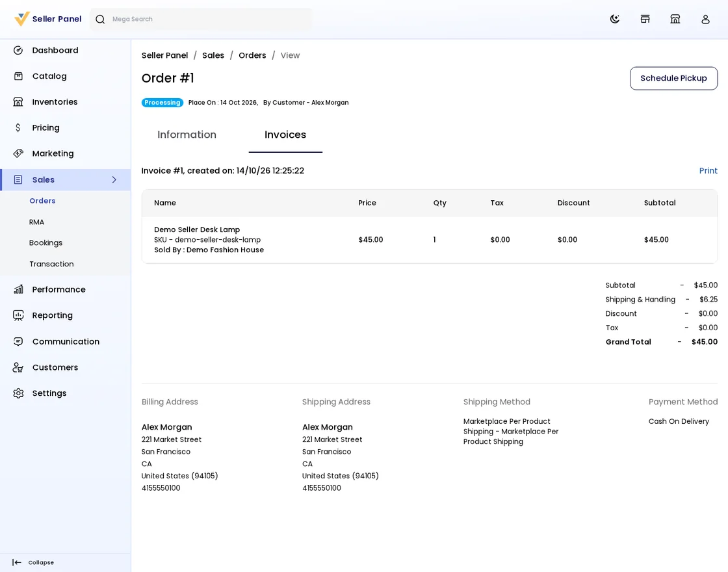Click the Reporting presentation icon
This screenshot has height=572, width=728.
pos(18,315)
